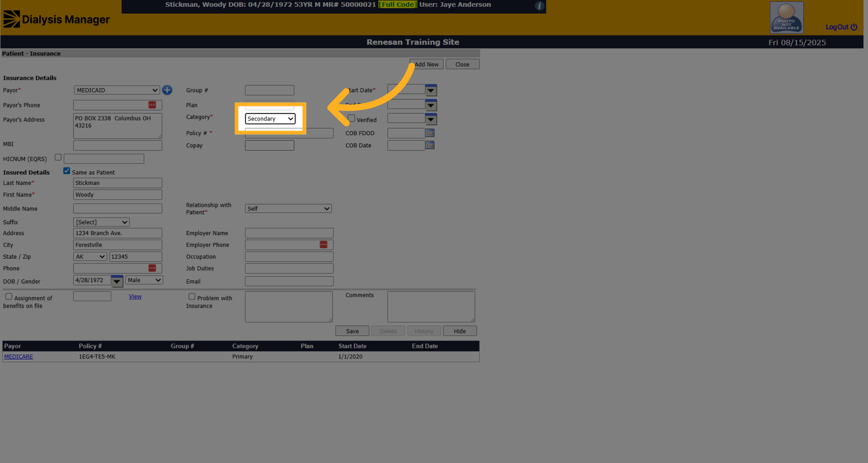This screenshot has width=868, height=463.
Task: Click the Email input field
Action: tap(289, 281)
